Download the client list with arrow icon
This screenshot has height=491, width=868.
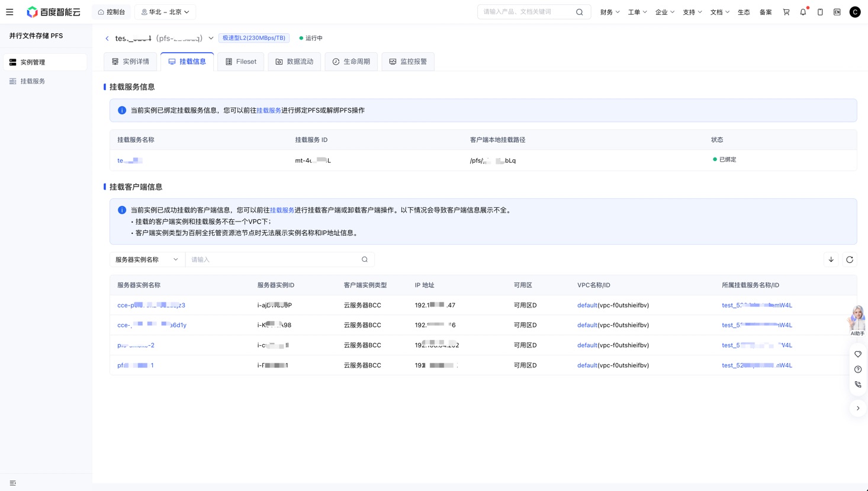coord(831,259)
